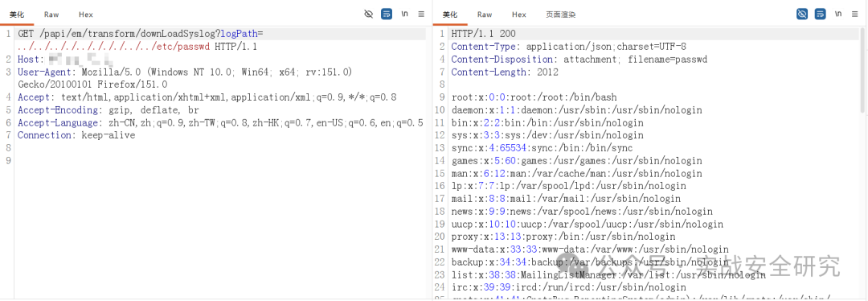Click the HTTP/1.1 200 status line
This screenshot has width=868, height=301.
click(483, 34)
